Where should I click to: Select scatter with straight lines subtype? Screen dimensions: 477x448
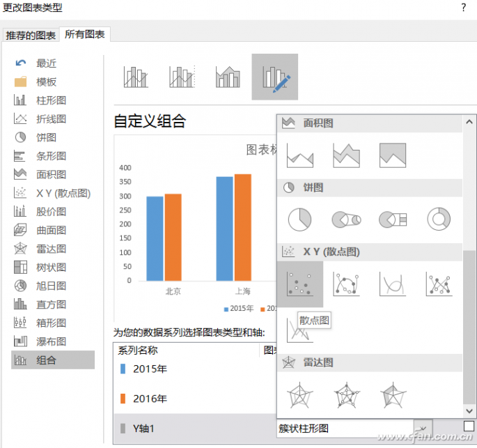pyautogui.click(x=300, y=330)
